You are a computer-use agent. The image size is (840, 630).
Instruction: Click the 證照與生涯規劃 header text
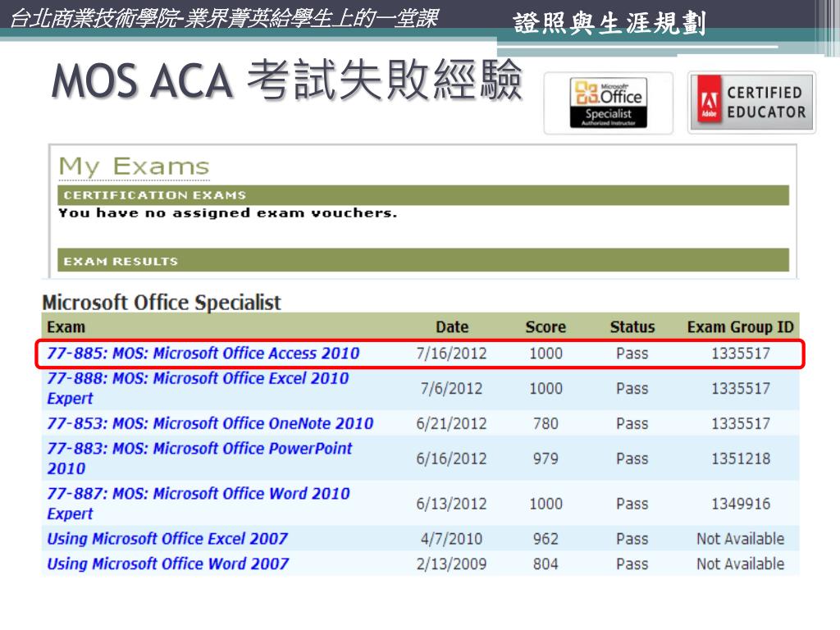(x=609, y=23)
